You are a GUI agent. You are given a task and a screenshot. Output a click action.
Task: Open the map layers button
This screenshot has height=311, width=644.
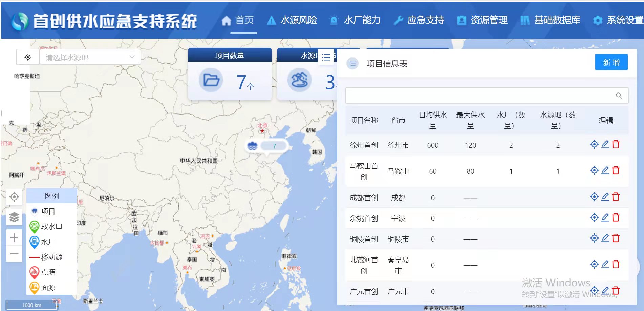click(x=14, y=217)
